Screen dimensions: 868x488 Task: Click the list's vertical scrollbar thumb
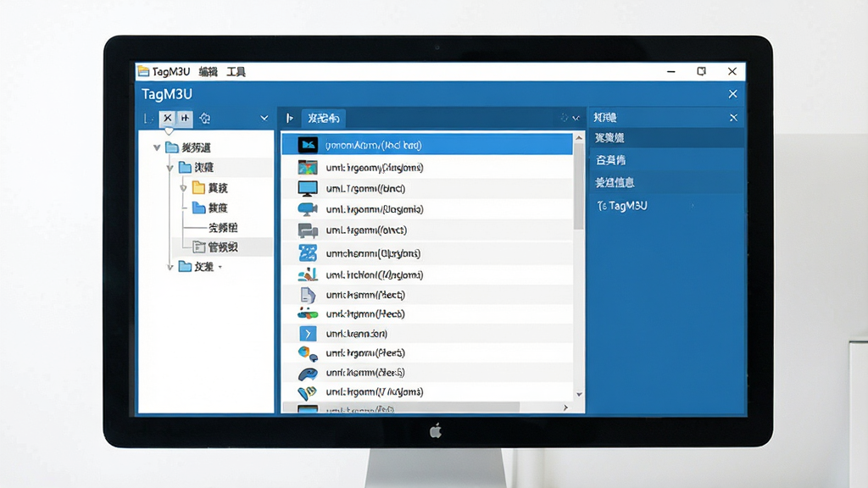pyautogui.click(x=579, y=186)
